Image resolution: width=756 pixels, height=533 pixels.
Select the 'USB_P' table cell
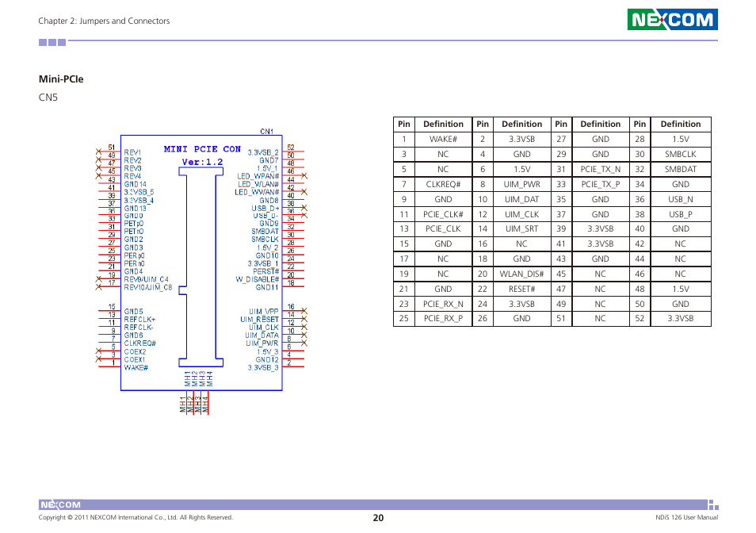coord(680,214)
